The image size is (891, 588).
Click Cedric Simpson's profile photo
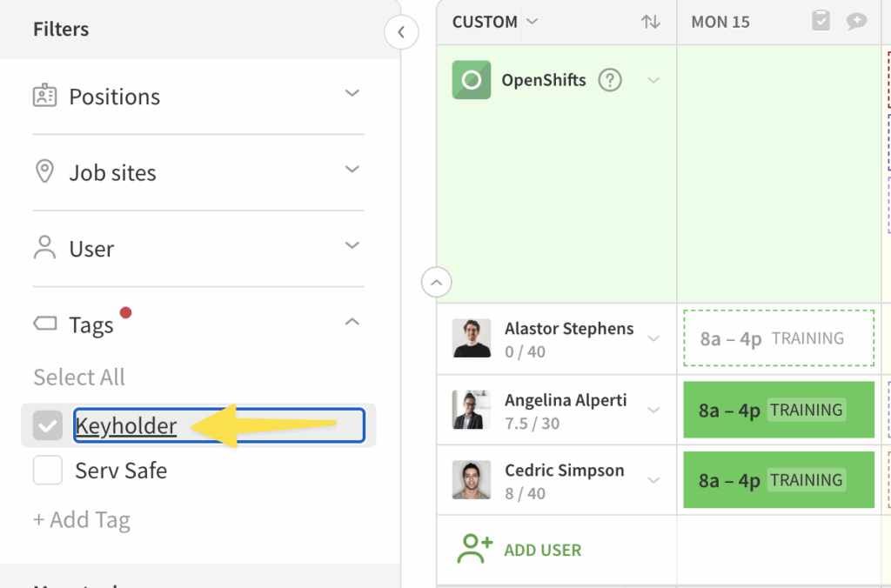coord(472,480)
